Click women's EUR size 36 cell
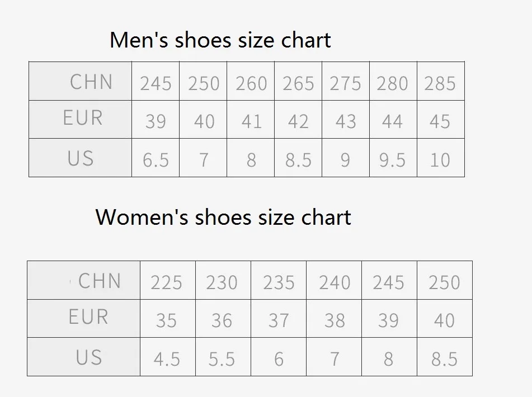The image size is (532, 397). click(x=223, y=318)
